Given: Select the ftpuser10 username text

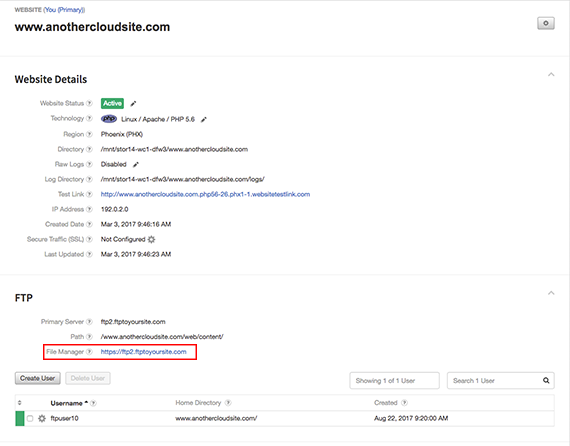Looking at the screenshot, I should click(64, 418).
